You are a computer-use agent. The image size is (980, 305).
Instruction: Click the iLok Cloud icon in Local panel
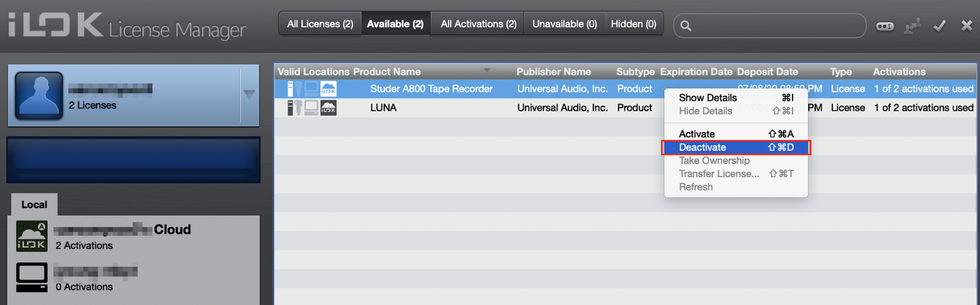coord(32,236)
